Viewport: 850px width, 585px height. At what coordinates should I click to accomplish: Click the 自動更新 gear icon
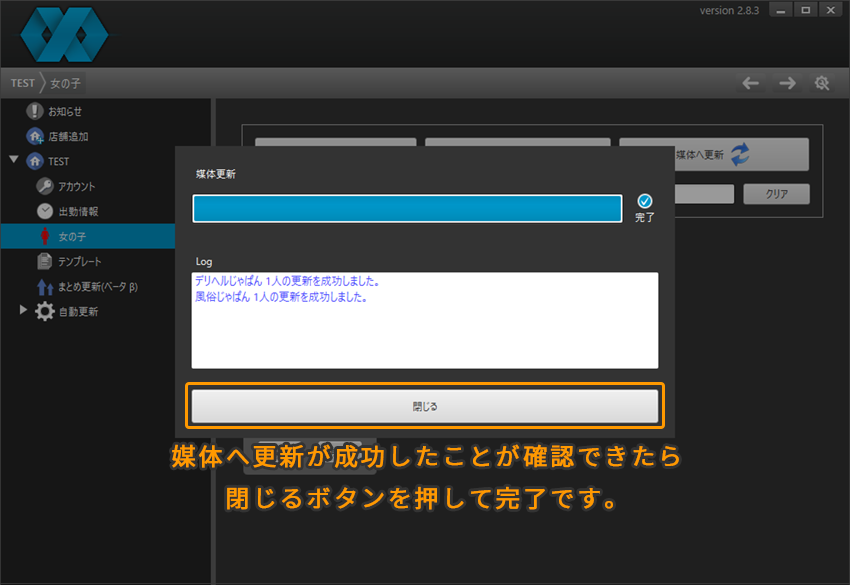(x=45, y=311)
